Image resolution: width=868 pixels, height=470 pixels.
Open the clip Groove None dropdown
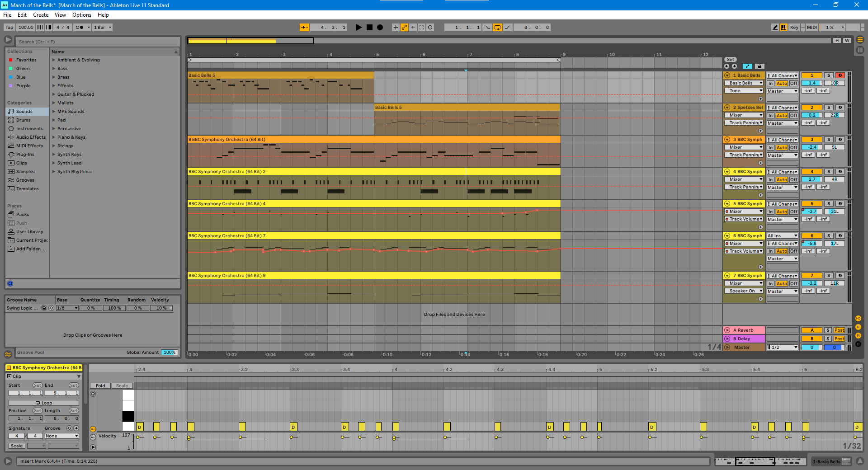click(x=62, y=436)
